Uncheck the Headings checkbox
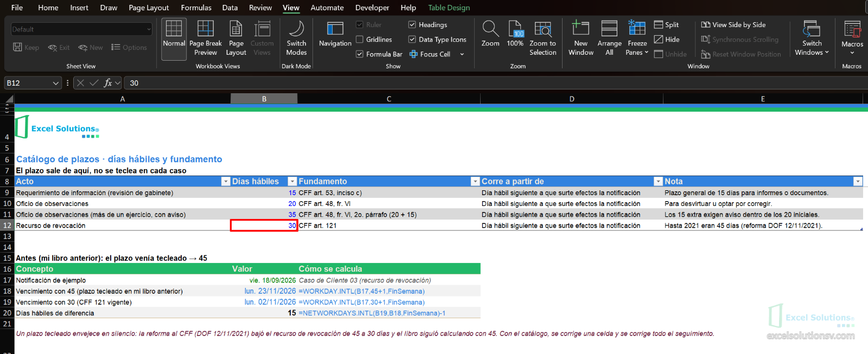The image size is (868, 354). tap(412, 25)
